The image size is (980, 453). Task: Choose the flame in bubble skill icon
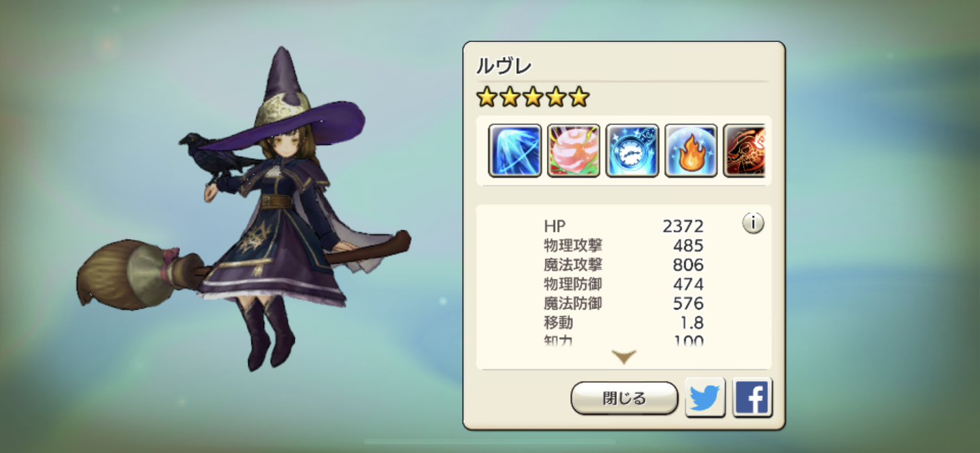pos(691,150)
